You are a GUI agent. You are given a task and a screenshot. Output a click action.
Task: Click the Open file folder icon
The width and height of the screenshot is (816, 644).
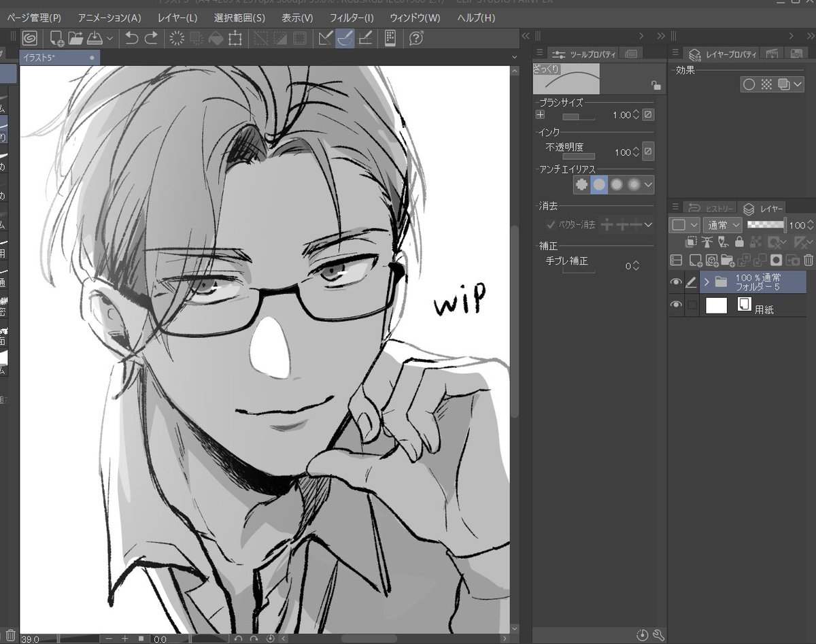tap(75, 38)
